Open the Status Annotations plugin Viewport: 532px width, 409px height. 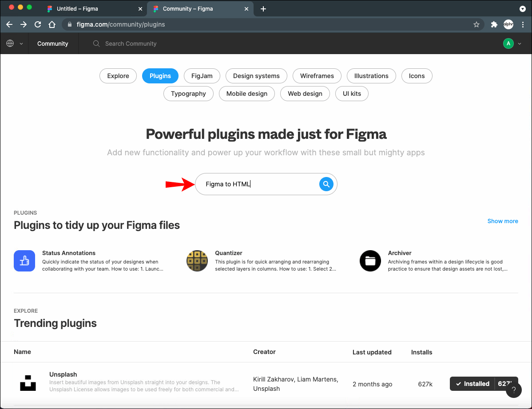[x=69, y=253]
